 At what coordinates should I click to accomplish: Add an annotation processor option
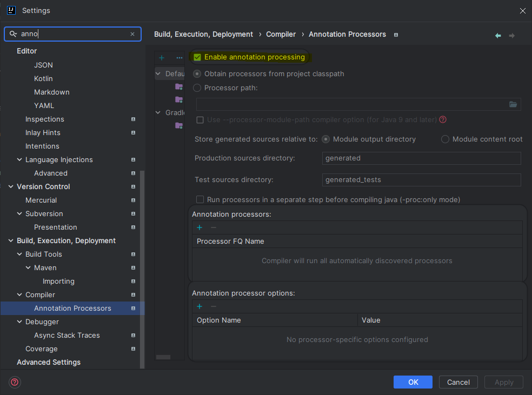[x=199, y=306]
